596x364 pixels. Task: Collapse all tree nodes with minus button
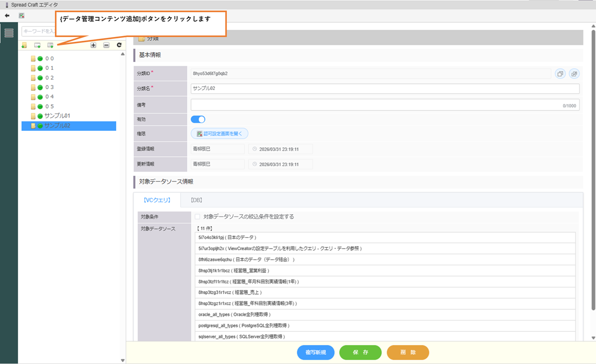[106, 45]
